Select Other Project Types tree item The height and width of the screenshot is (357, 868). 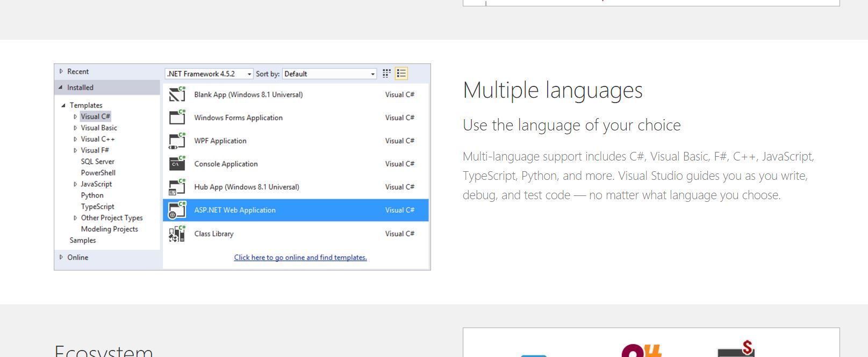(x=112, y=218)
